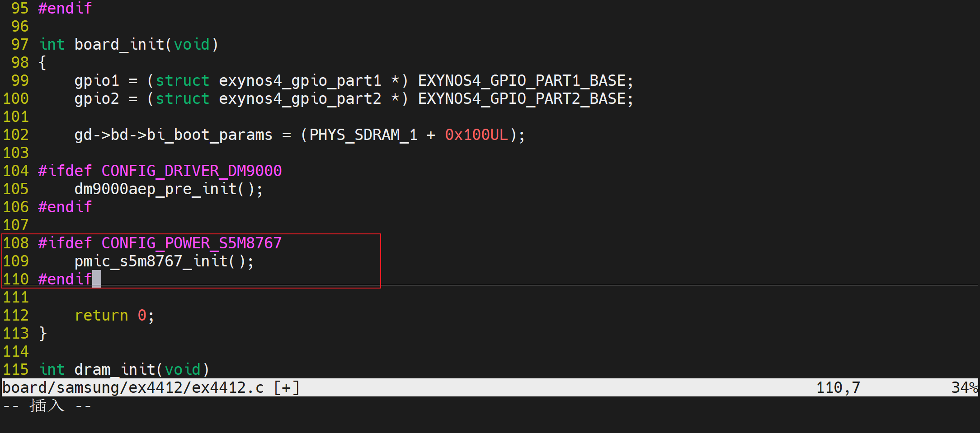Click line number 104 in the gutter
The height and width of the screenshot is (433, 980).
tap(16, 171)
